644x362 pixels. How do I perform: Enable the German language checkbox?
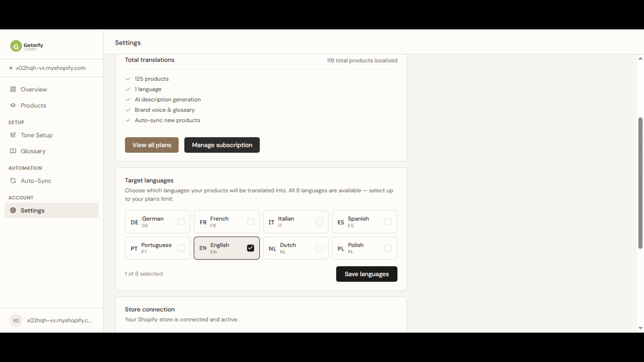coord(181,222)
